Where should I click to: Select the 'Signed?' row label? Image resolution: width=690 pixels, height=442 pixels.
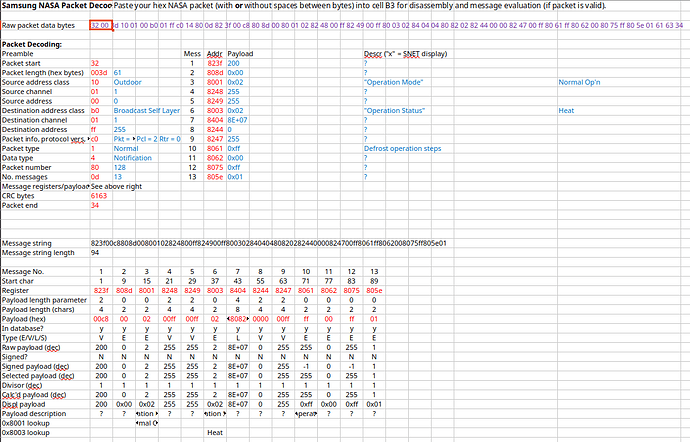click(15, 357)
